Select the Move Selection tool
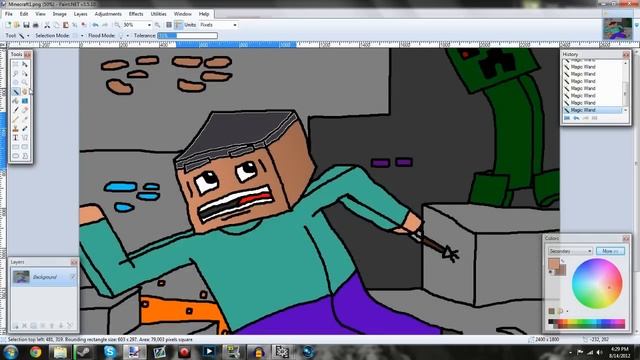This screenshot has width=640, height=360. 25,73
